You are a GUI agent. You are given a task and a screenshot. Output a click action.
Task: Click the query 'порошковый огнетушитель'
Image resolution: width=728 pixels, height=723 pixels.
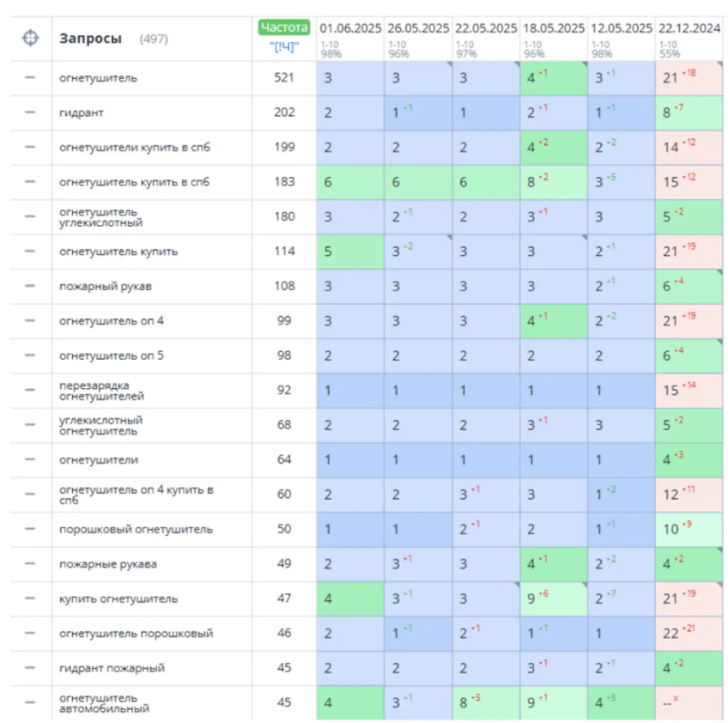click(136, 529)
